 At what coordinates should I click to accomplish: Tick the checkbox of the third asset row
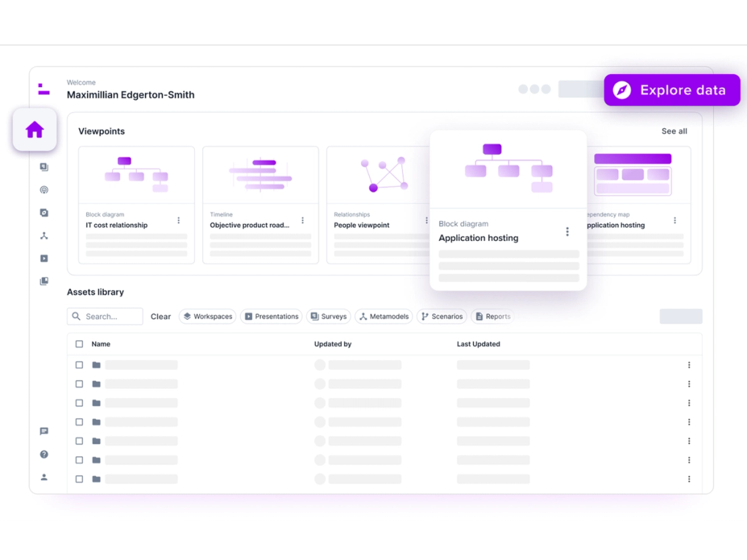coord(79,403)
